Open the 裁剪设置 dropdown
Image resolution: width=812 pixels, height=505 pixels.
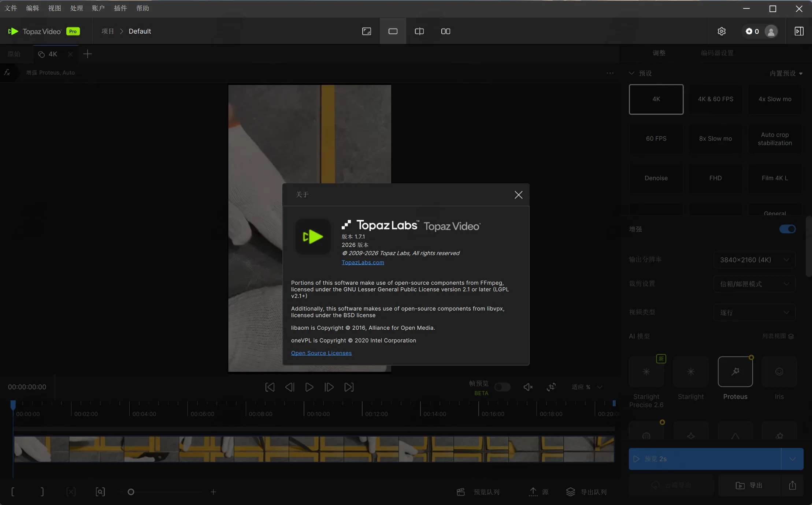point(754,284)
